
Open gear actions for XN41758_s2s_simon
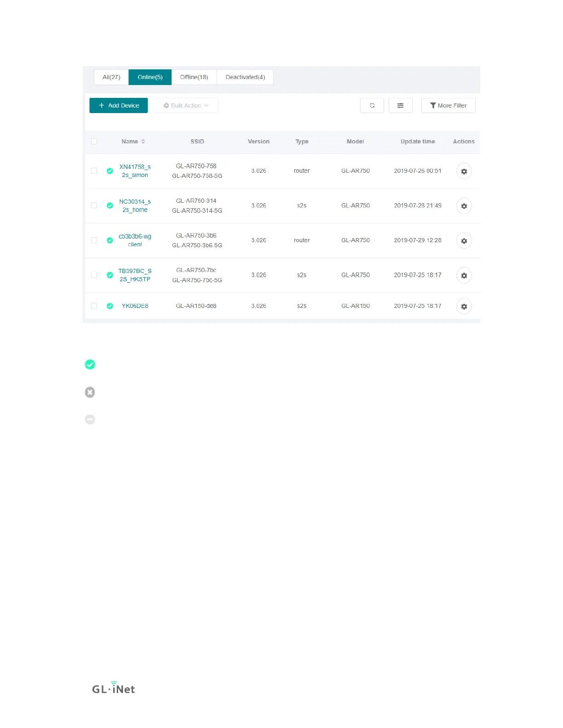[x=464, y=171]
